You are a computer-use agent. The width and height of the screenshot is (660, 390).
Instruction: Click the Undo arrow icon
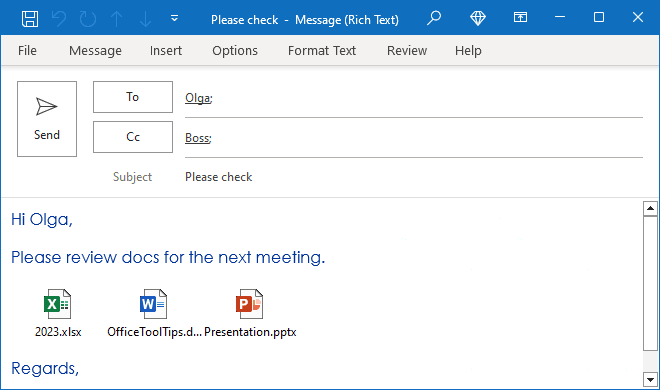click(x=59, y=19)
